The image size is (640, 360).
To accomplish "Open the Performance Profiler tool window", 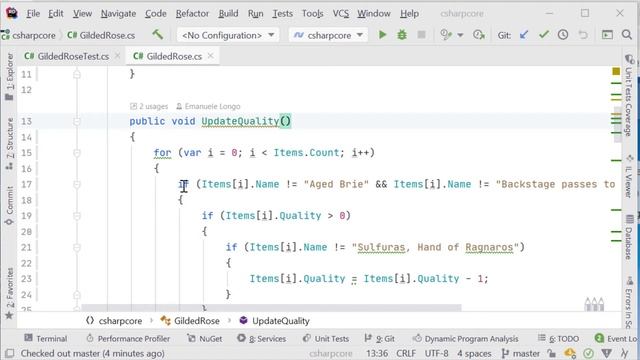I will point(128,338).
